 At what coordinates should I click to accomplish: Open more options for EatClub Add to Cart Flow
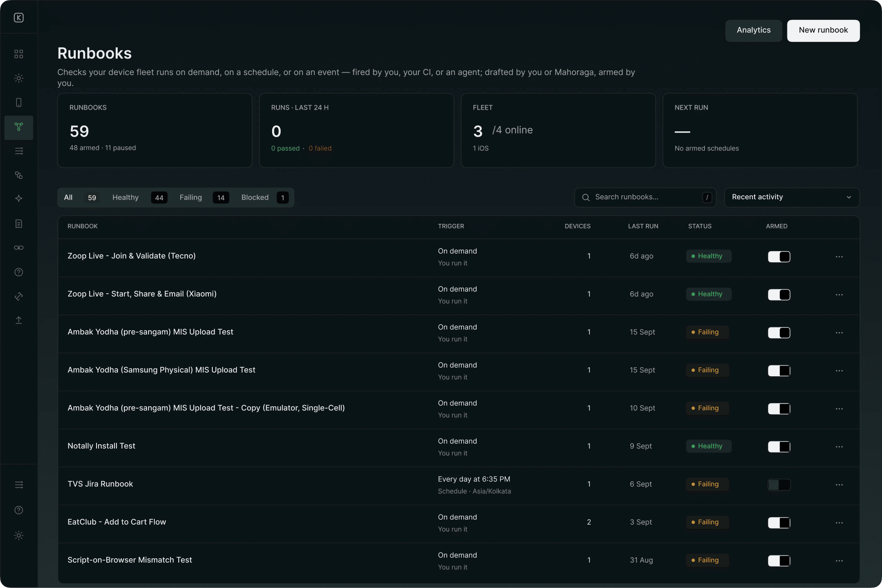tap(839, 522)
